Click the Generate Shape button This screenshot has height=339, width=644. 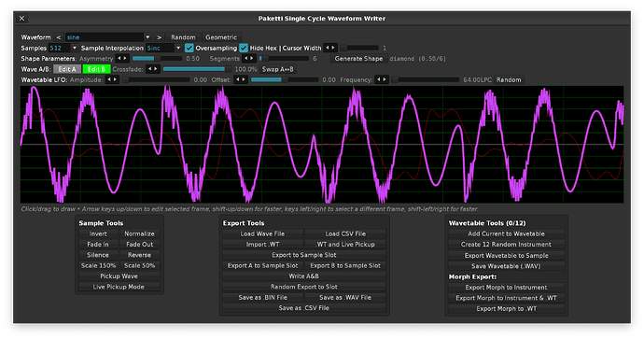358,59
